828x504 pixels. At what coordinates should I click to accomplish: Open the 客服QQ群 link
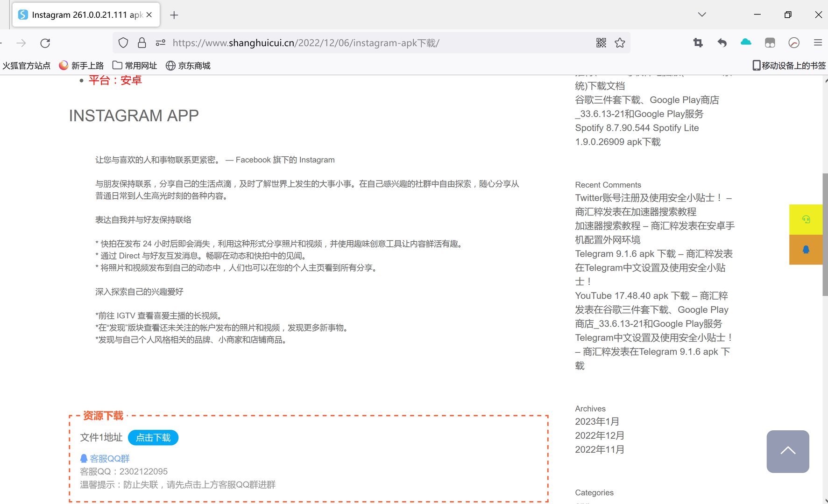109,458
